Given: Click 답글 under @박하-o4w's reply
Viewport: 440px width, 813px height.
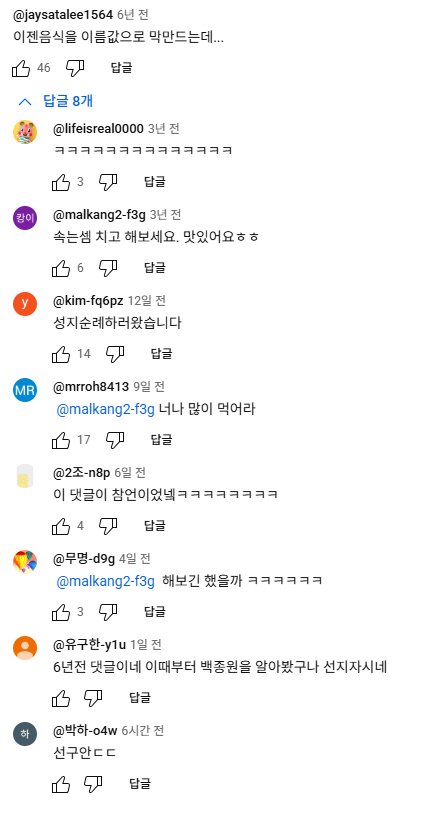Looking at the screenshot, I should [140, 784].
